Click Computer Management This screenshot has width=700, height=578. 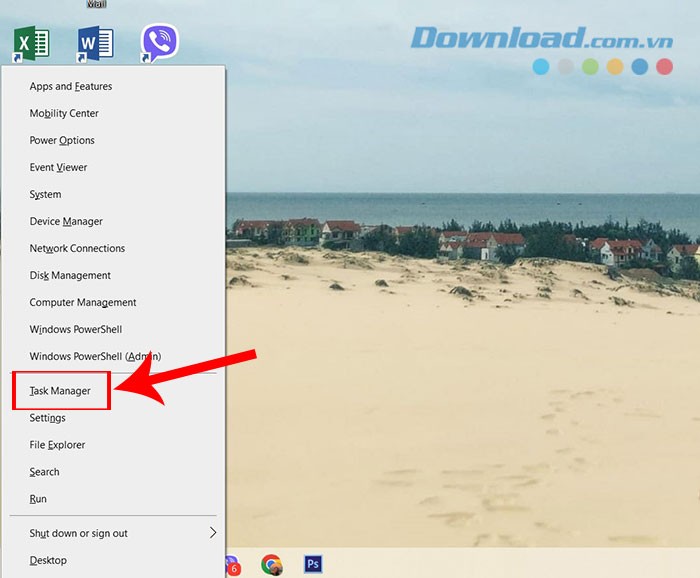[x=83, y=303]
